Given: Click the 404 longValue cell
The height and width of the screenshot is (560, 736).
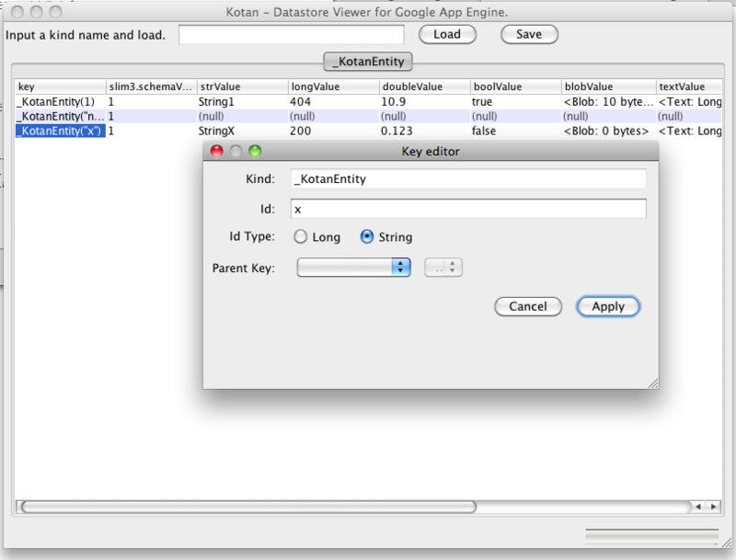Looking at the screenshot, I should pos(334,102).
